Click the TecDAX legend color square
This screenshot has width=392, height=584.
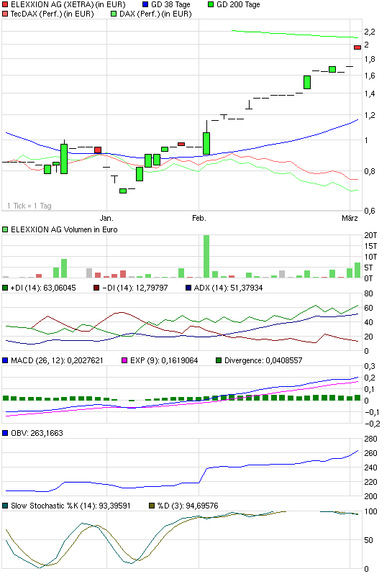point(5,14)
